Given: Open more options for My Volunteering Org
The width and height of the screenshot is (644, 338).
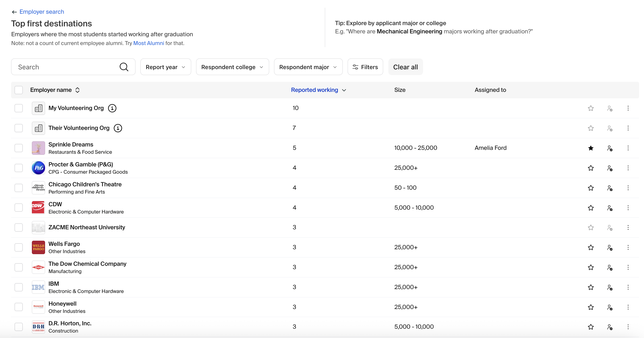Looking at the screenshot, I should 628,108.
